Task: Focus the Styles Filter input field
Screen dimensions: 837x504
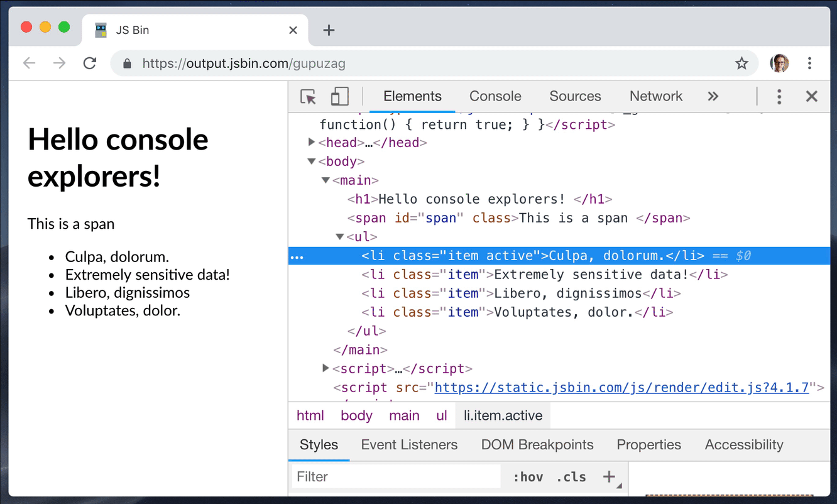Action: 396,477
